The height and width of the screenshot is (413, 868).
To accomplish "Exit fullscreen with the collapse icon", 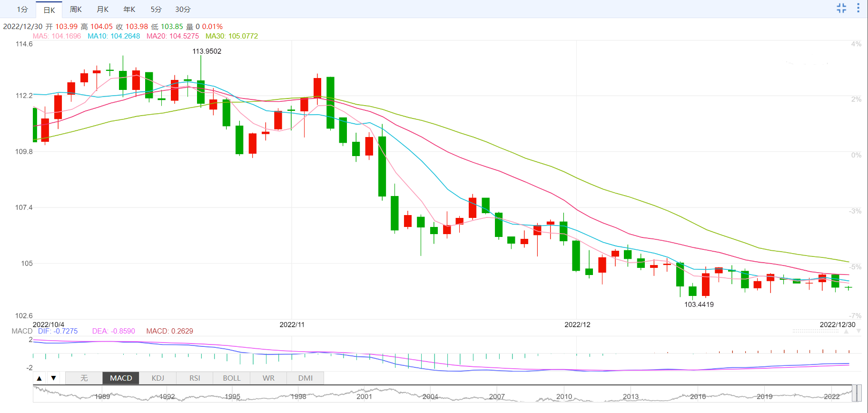I will click(841, 8).
